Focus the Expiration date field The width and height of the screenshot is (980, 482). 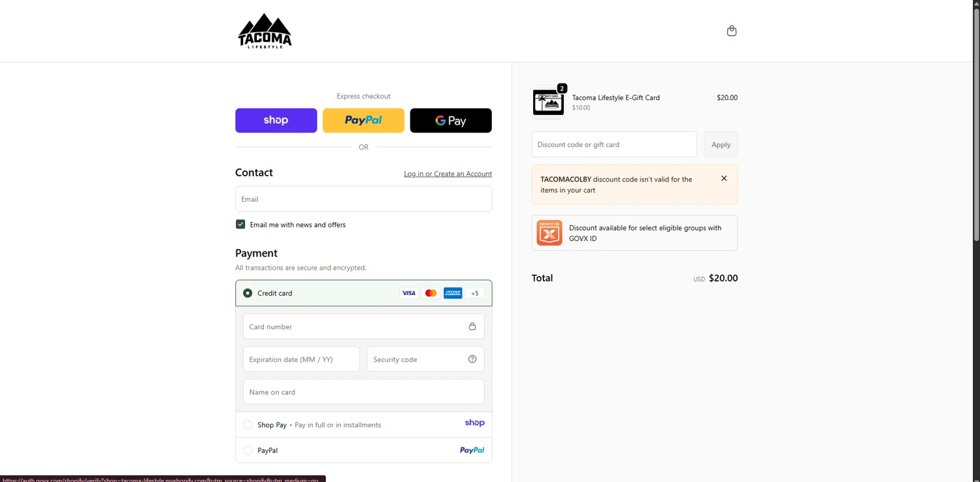click(x=301, y=359)
